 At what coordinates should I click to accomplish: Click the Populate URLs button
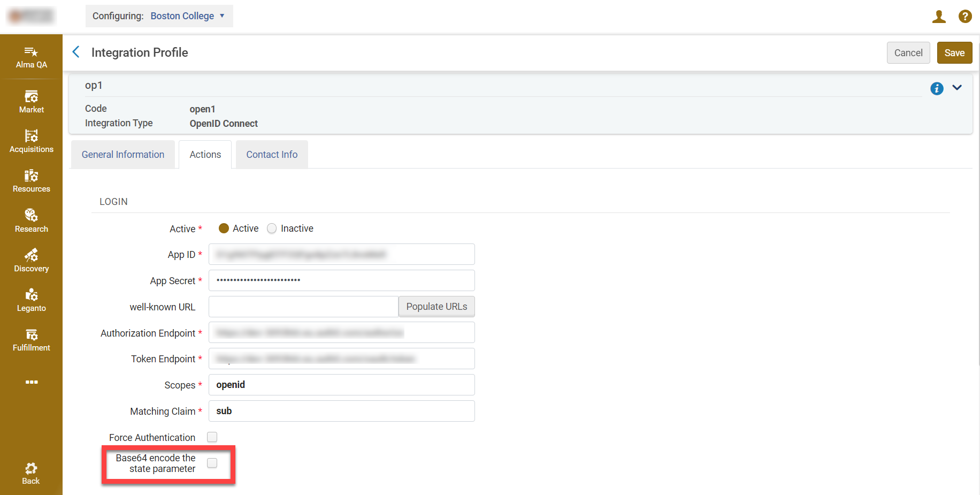point(437,307)
